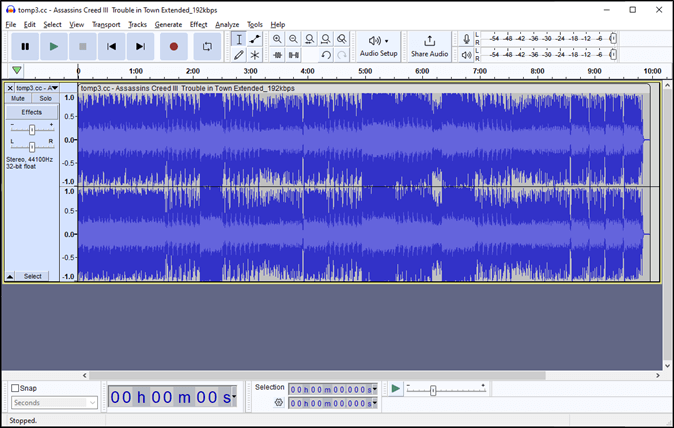674x428 pixels.
Task: Mute the audio track
Action: (x=18, y=99)
